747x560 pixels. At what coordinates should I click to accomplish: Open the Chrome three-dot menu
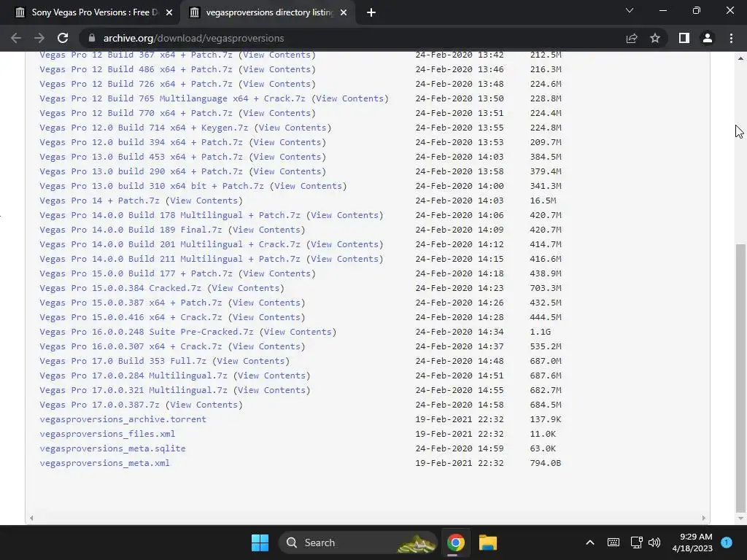tap(731, 38)
